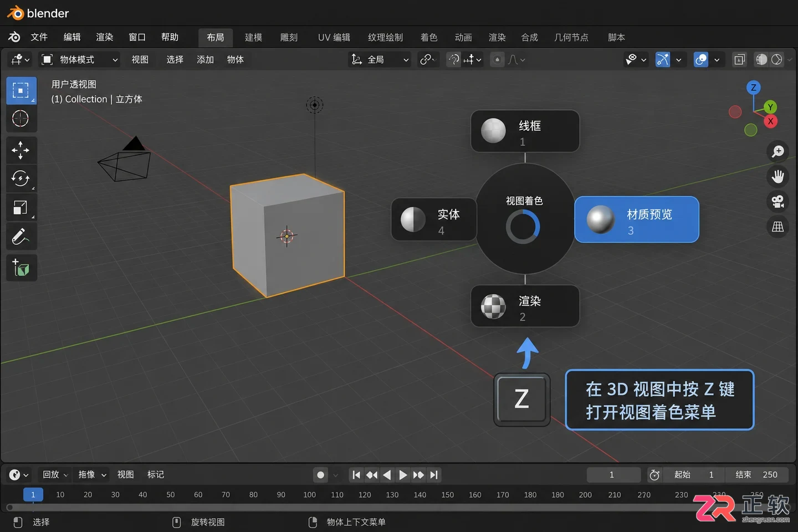This screenshot has height=532, width=798.
Task: Toggle auto-keying record dot in timeline
Action: coord(320,475)
